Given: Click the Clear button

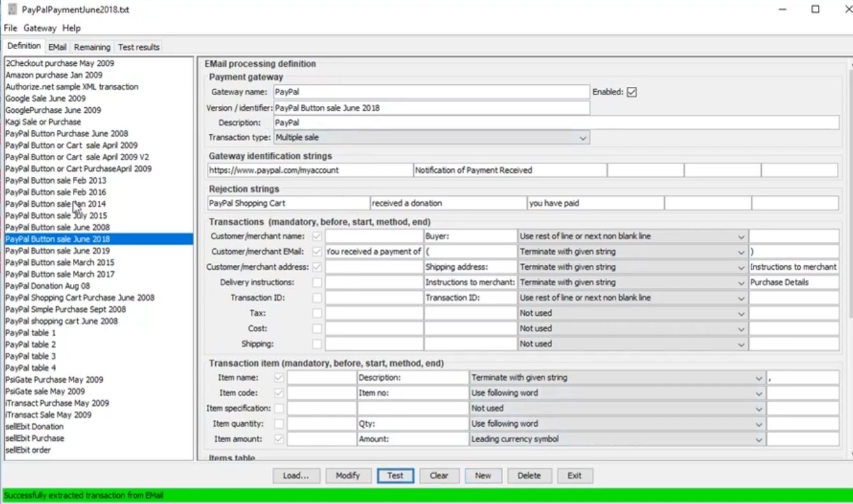Looking at the screenshot, I should click(x=439, y=476).
